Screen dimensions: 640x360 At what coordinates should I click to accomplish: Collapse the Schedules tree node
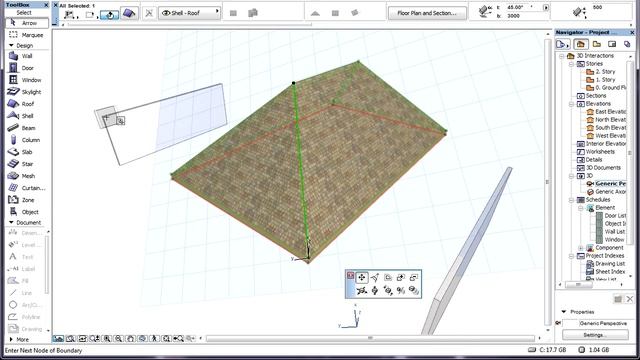point(571,200)
